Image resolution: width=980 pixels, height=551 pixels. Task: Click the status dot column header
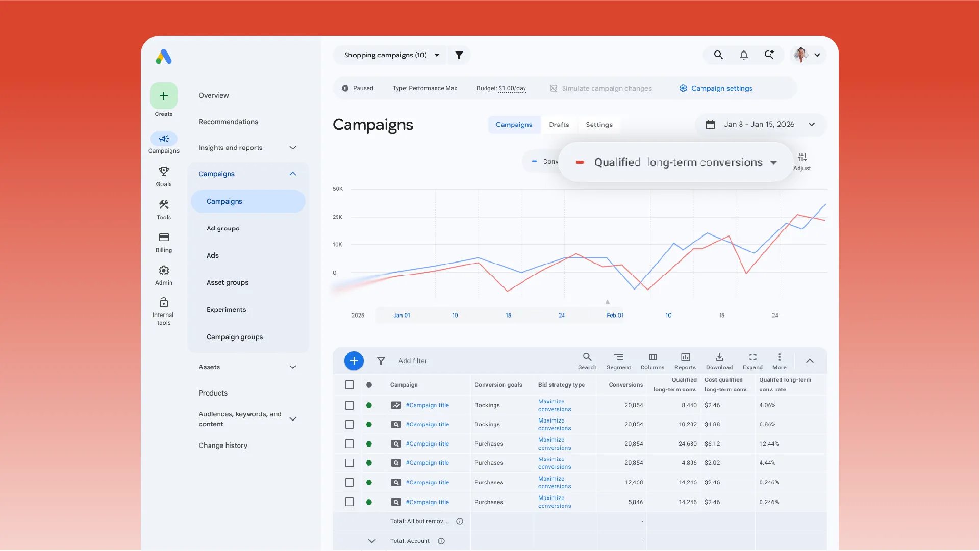tap(369, 385)
